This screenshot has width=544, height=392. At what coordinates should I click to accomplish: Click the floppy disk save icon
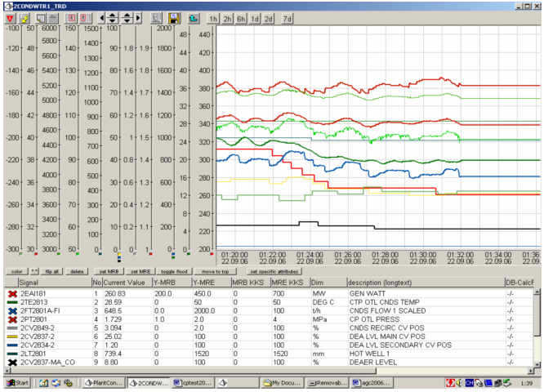point(174,17)
